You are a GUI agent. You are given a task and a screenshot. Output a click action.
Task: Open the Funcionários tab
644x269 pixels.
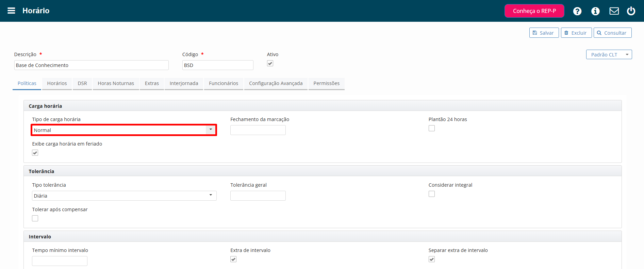click(224, 83)
